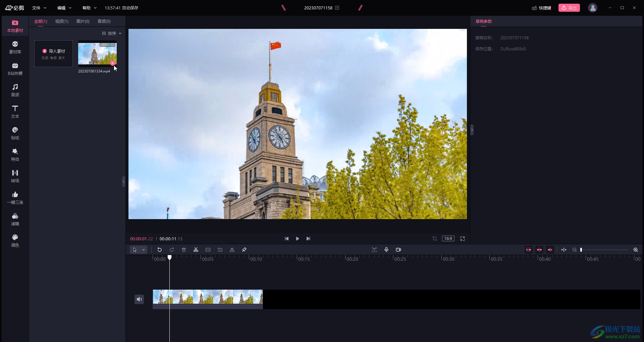
Task: Switch to the 音频(0) tab
Action: [104, 21]
